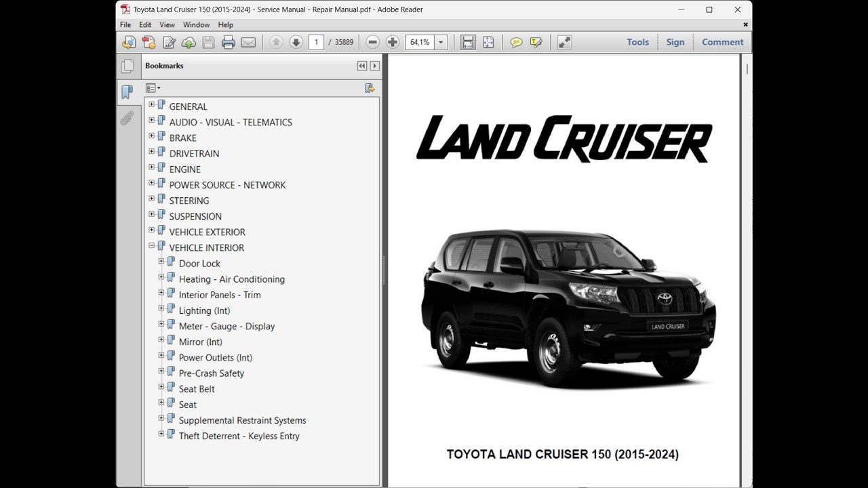Open the Edit menu

pyautogui.click(x=145, y=25)
